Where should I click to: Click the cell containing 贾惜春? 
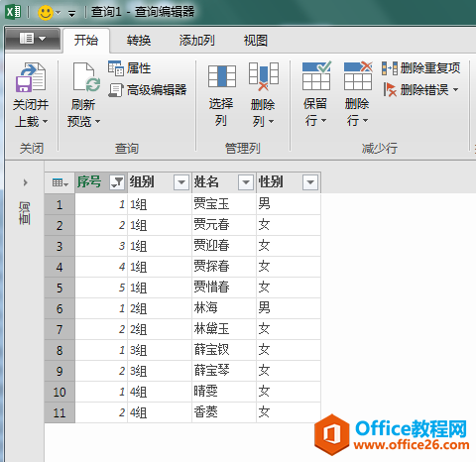pos(224,288)
